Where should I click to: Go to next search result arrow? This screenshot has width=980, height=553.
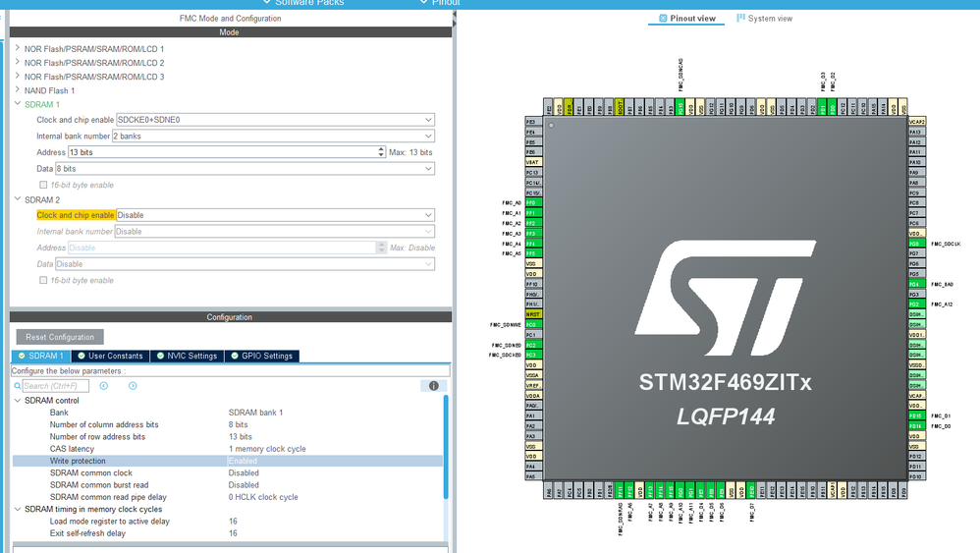point(133,386)
